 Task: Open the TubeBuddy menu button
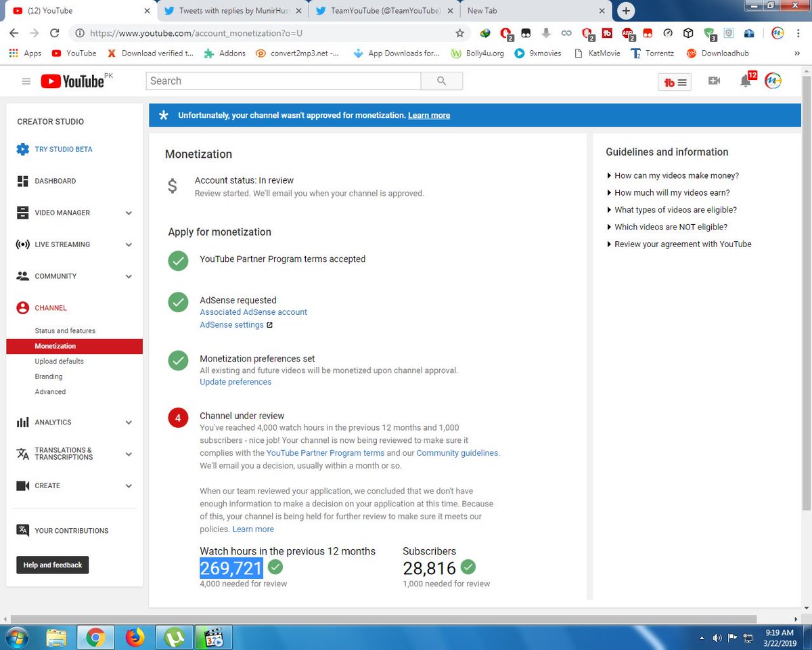click(x=675, y=82)
